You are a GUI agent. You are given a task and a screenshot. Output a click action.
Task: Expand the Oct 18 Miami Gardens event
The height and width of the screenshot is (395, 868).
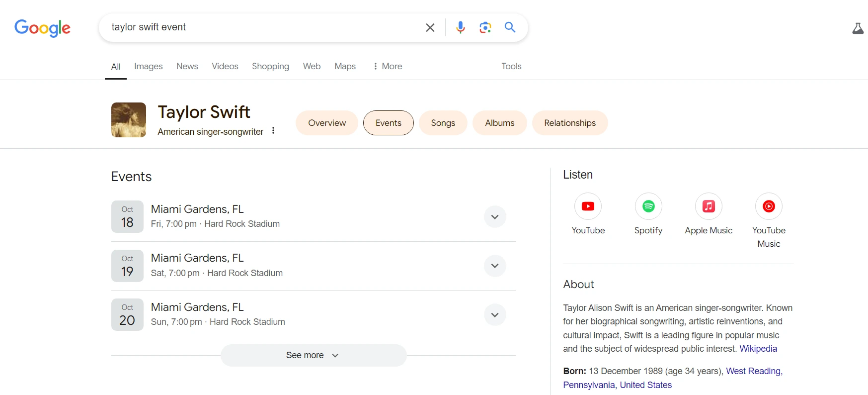point(494,217)
